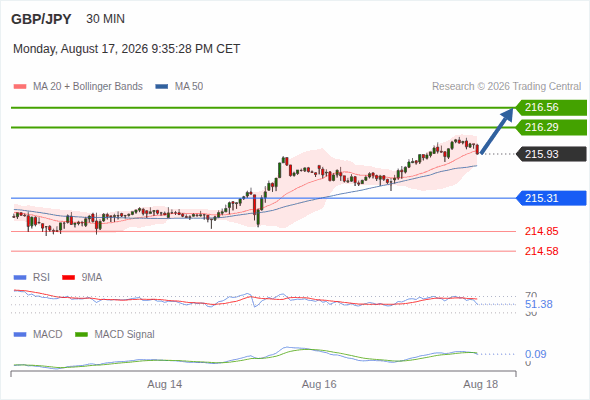Toggle the RSI legend entry

[32, 278]
